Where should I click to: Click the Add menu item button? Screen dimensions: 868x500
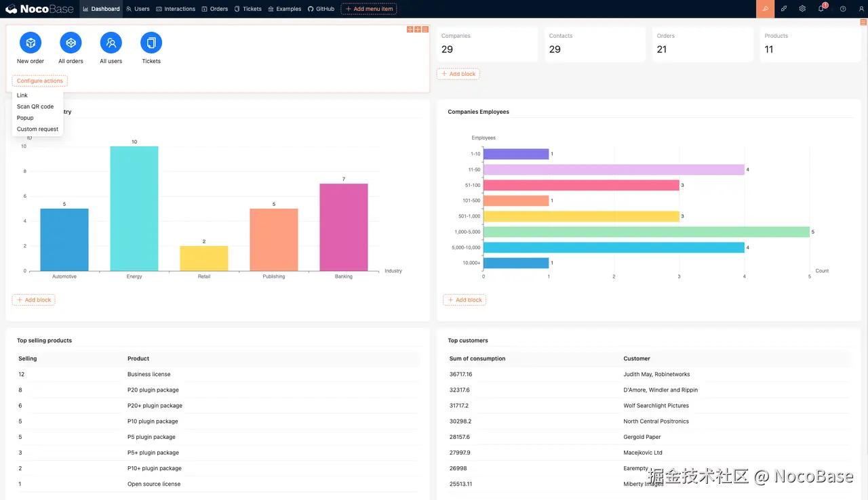[369, 9]
